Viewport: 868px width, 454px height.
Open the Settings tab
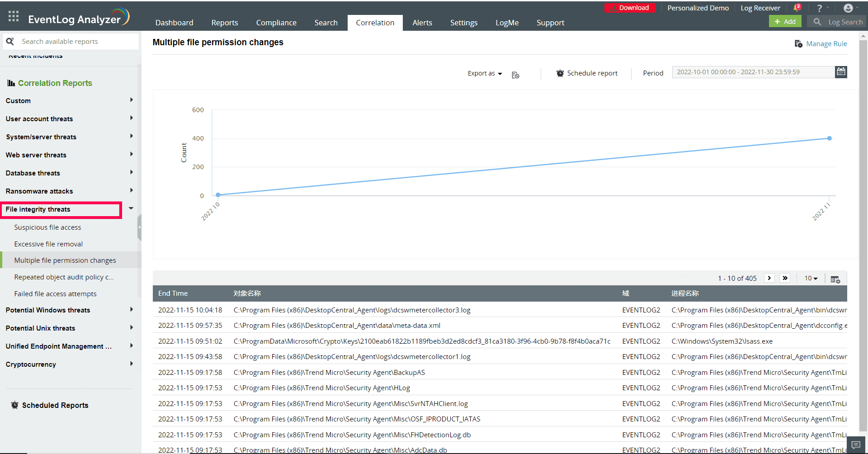coord(464,23)
